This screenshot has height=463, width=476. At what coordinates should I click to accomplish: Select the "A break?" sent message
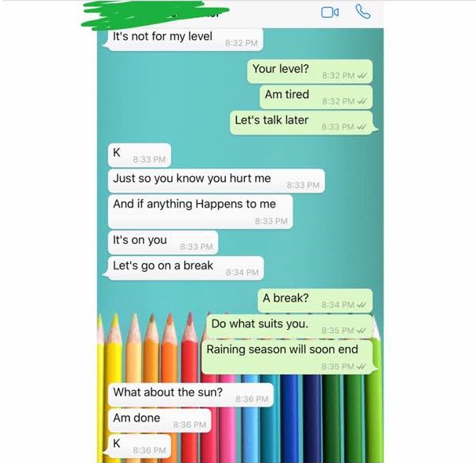315,301
